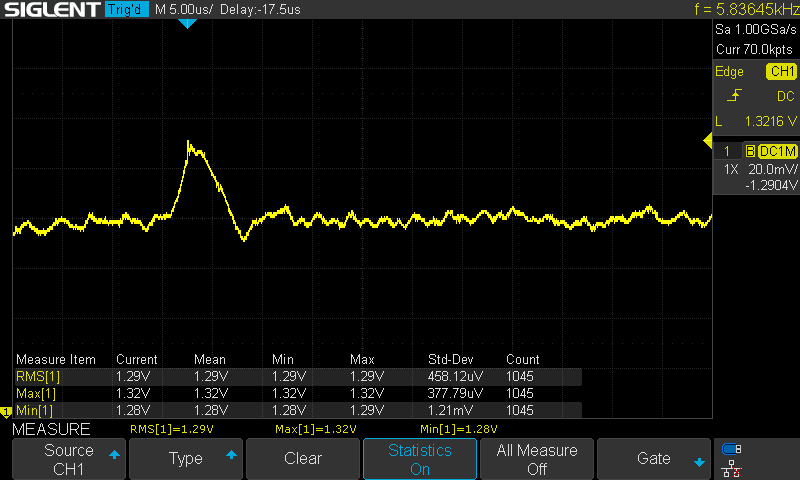Viewport: 800px width, 480px height.
Task: Click the channel 1 ground level marker
Action: [6, 412]
